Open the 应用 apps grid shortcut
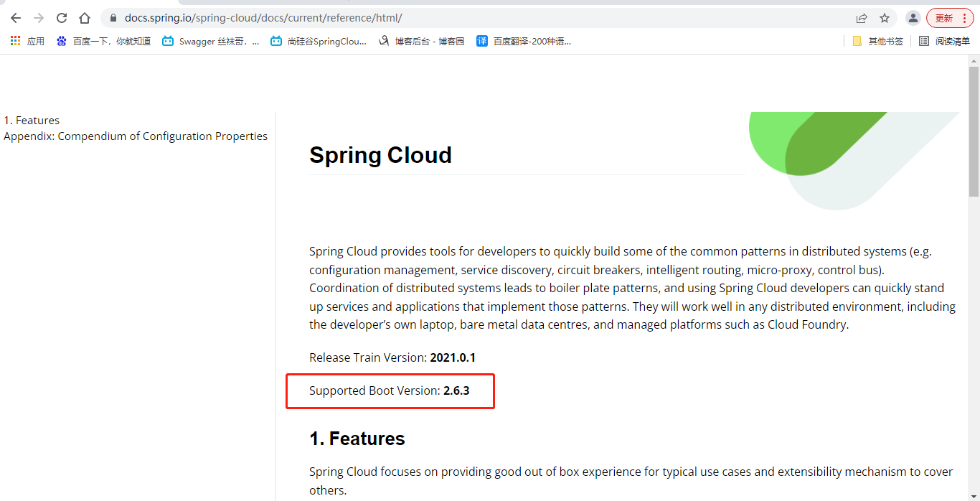Viewport: 980px width, 501px height. 27,42
